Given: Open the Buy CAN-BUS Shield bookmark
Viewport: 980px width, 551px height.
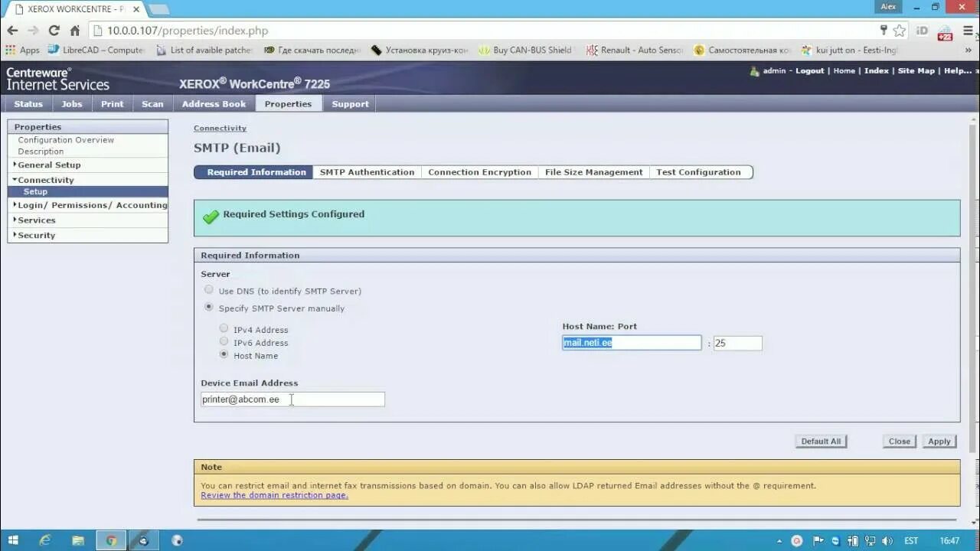Looking at the screenshot, I should (525, 50).
